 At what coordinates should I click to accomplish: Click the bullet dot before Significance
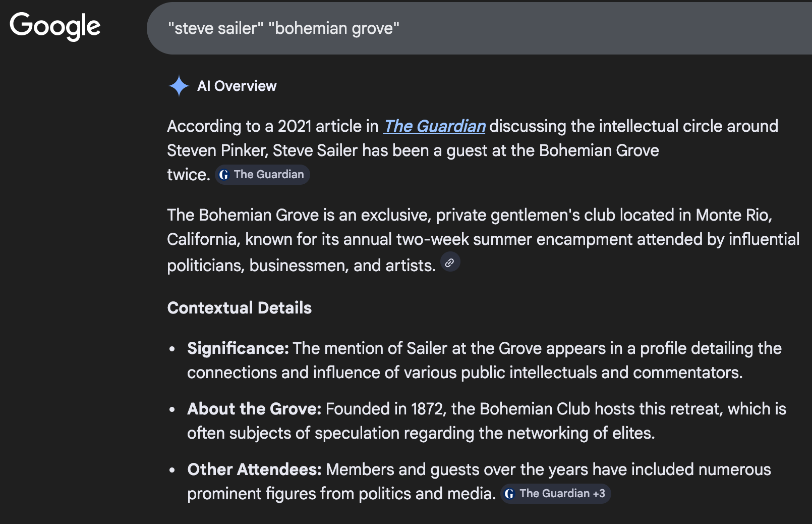172,349
